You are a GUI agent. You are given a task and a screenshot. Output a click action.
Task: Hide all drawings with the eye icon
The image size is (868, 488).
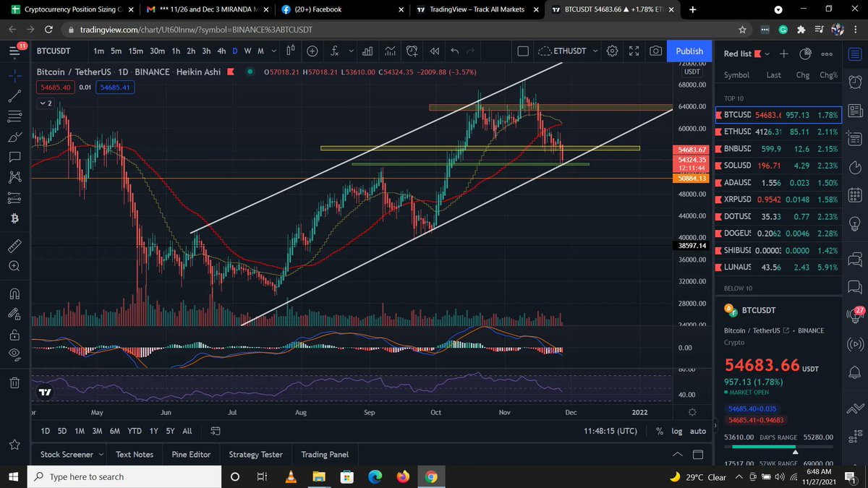tap(14, 354)
